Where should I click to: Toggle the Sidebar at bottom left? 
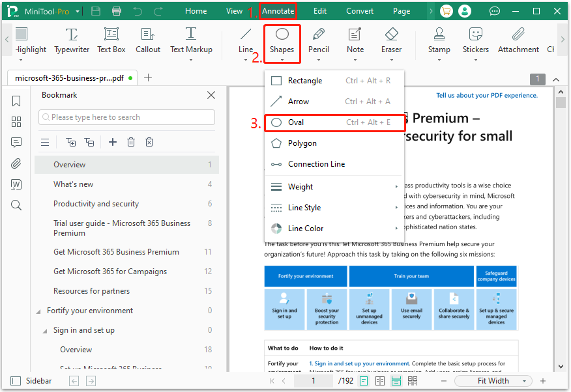coord(31,381)
